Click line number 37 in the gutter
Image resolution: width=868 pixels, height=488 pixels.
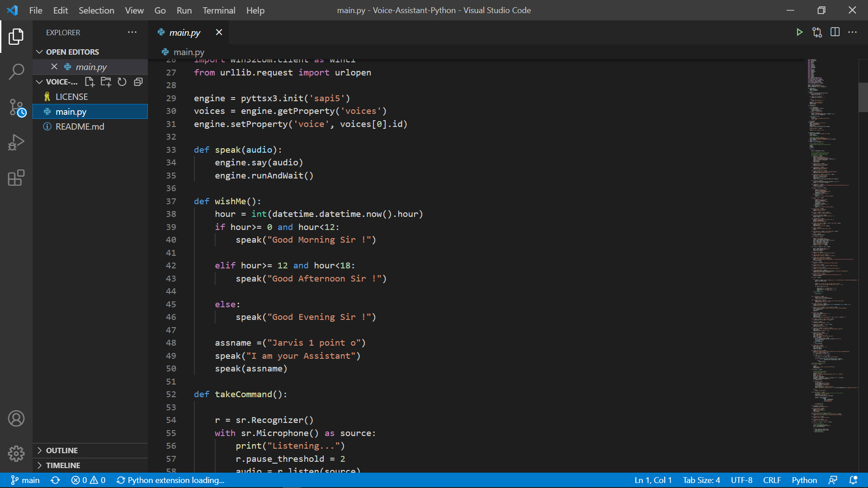[x=171, y=201]
